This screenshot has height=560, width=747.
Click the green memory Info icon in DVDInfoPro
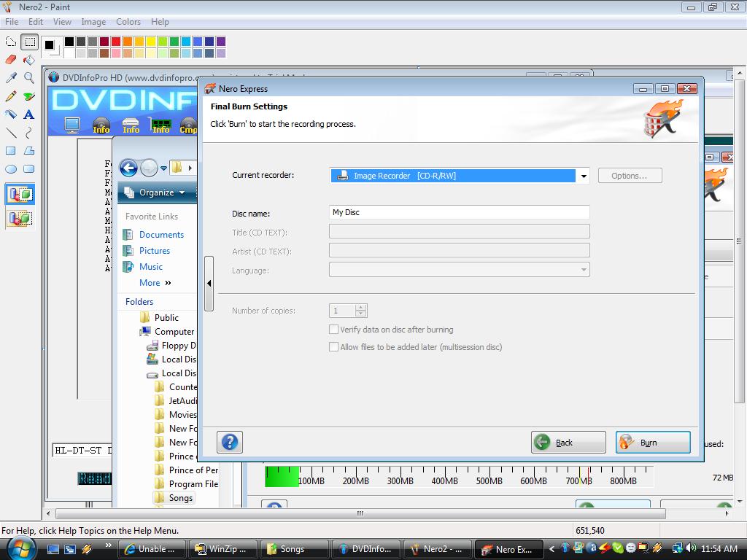(x=161, y=125)
